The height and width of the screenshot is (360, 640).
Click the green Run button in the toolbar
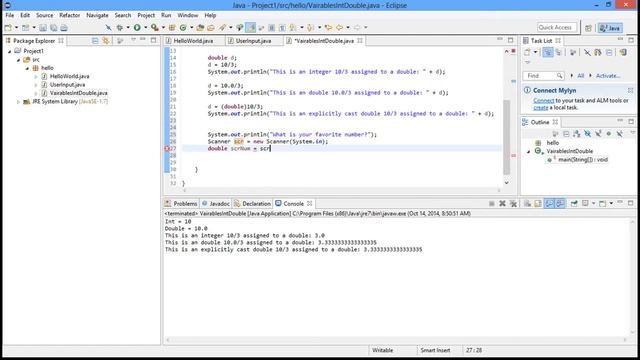coord(137,27)
